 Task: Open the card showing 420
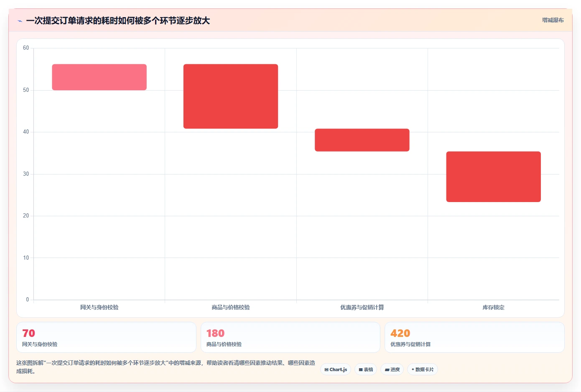click(474, 337)
